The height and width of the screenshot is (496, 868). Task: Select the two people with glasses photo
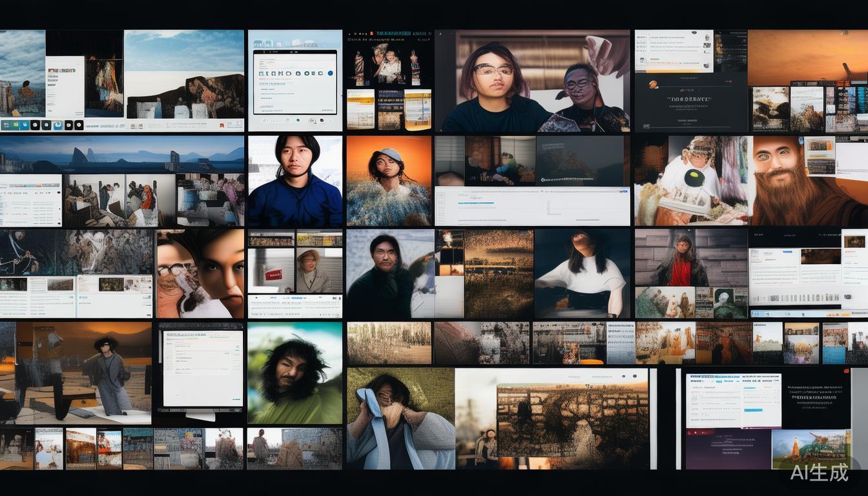(x=532, y=81)
